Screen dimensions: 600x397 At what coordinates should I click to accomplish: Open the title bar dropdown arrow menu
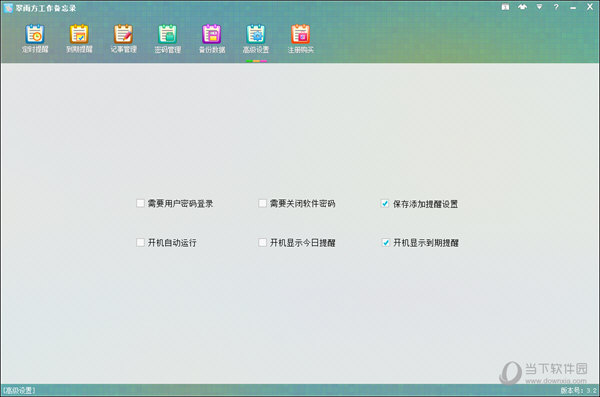pyautogui.click(x=539, y=7)
